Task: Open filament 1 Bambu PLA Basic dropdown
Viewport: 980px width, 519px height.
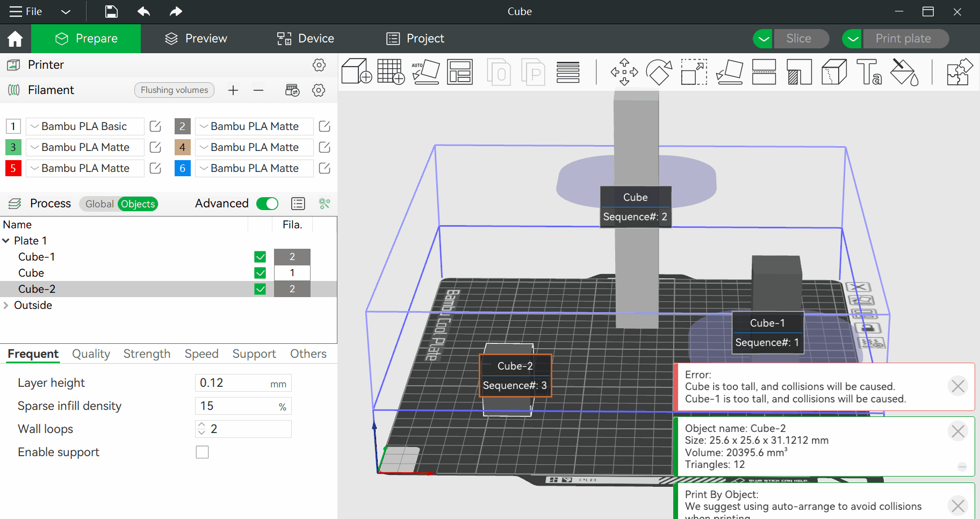Action: [x=85, y=126]
